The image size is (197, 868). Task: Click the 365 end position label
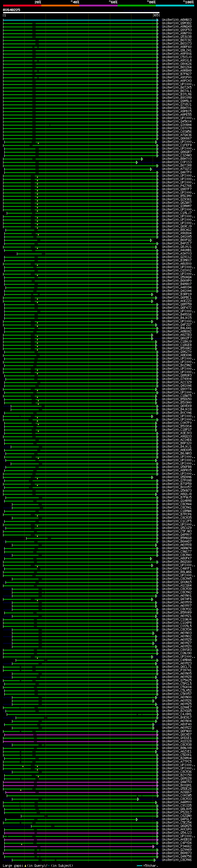click(x=155, y=15)
